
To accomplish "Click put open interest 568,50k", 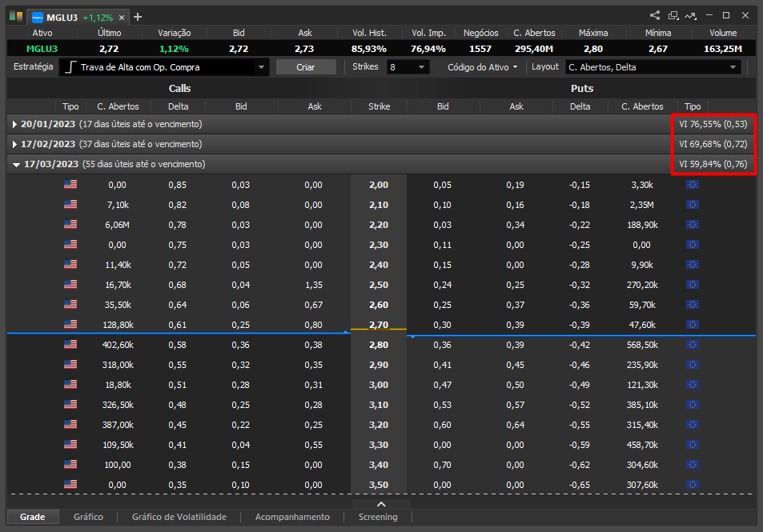I will 642,345.
